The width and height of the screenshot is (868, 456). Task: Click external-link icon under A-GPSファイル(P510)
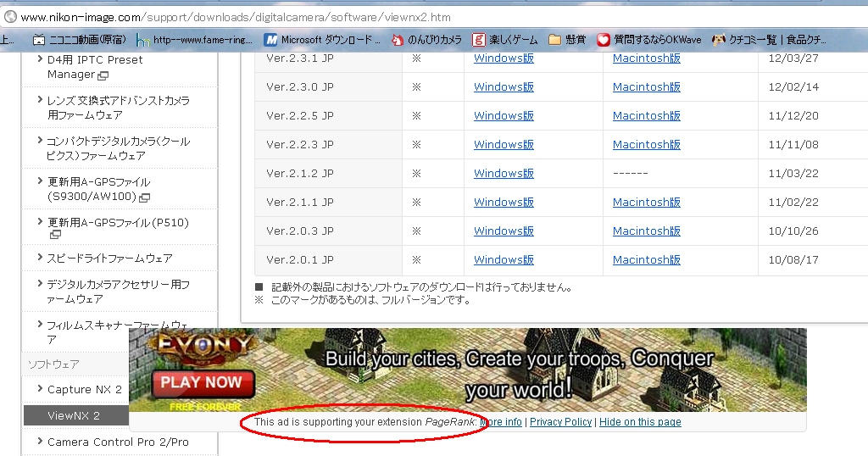55,235
